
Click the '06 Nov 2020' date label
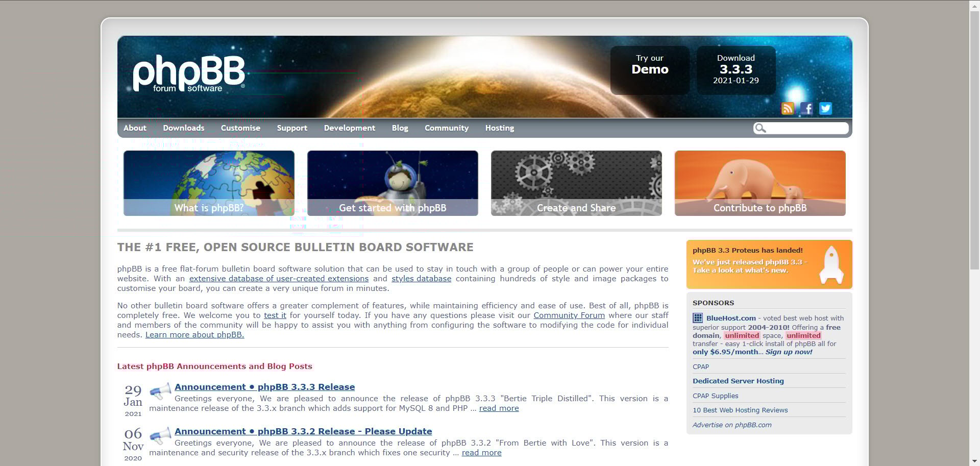click(133, 445)
